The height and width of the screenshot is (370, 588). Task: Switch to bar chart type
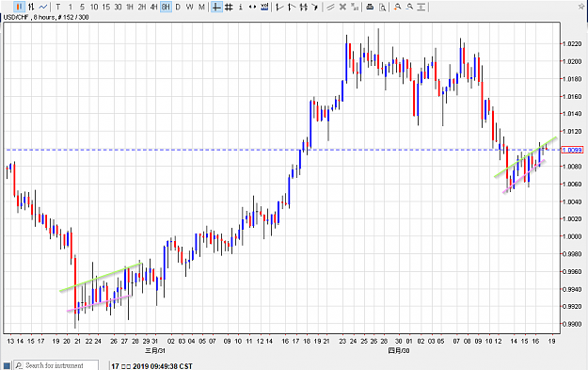pyautogui.click(x=31, y=7)
